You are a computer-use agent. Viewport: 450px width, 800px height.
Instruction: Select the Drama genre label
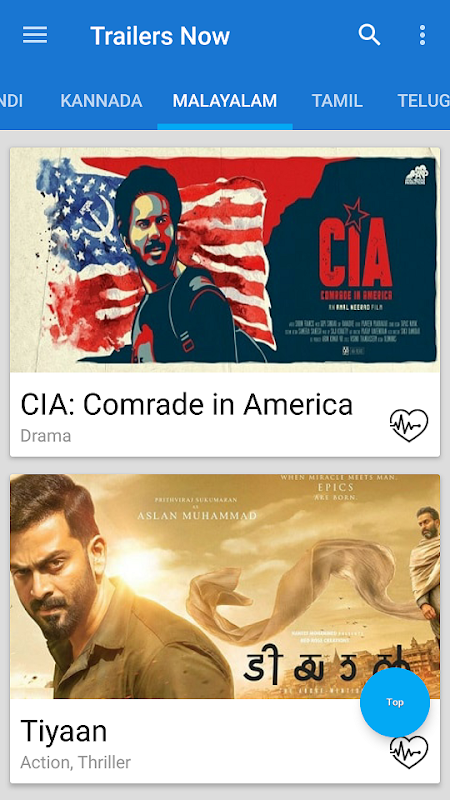[45, 436]
